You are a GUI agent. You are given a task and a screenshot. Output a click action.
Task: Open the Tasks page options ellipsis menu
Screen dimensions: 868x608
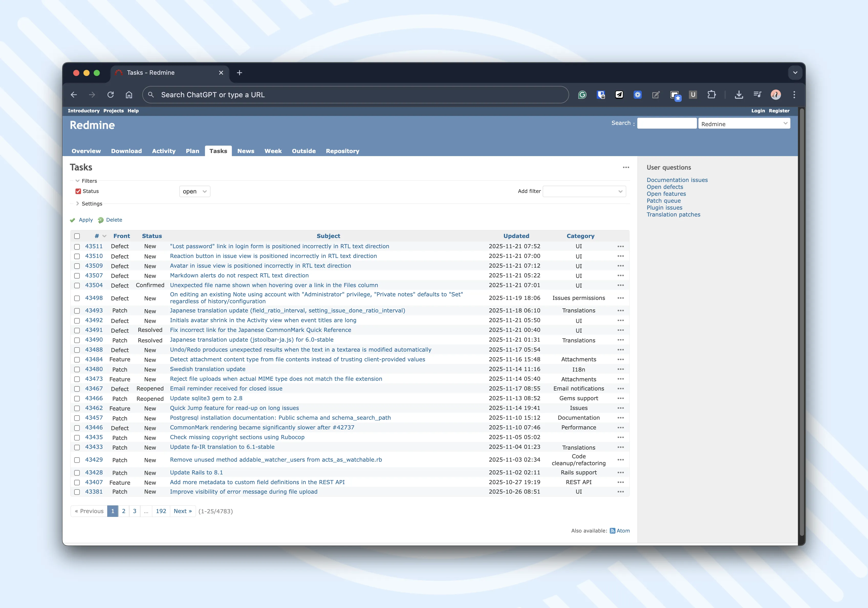(626, 167)
